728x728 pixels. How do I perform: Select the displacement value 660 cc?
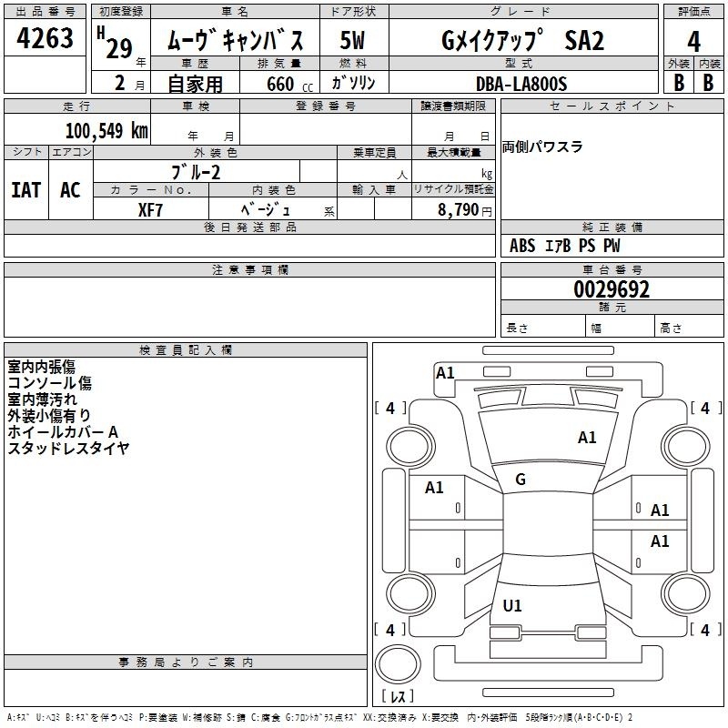coord(289,84)
